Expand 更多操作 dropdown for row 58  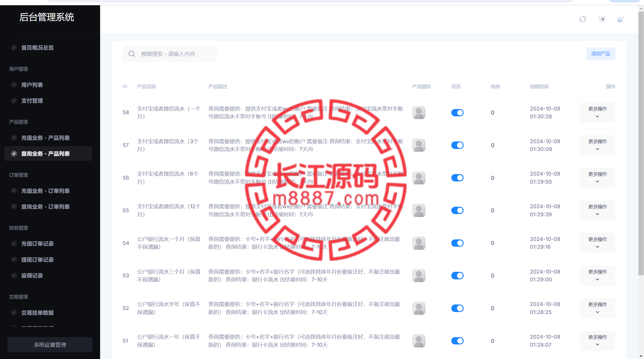[x=597, y=113]
